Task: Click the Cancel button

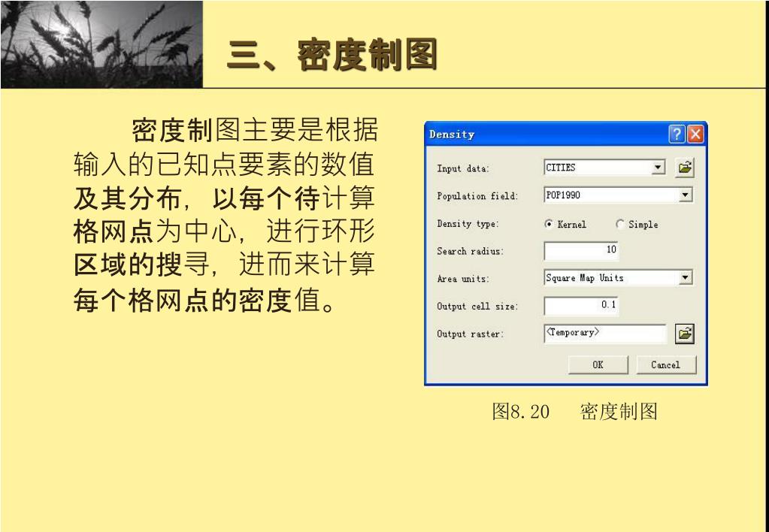Action: (665, 364)
